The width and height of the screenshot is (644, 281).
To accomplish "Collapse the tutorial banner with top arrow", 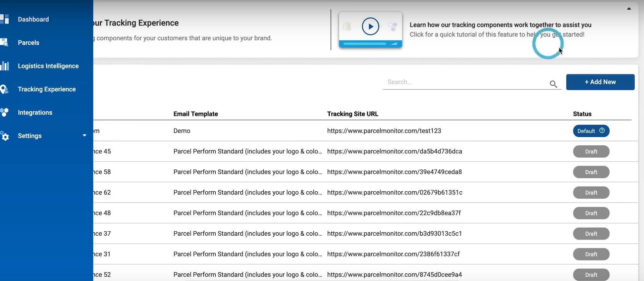I will pos(629,9).
